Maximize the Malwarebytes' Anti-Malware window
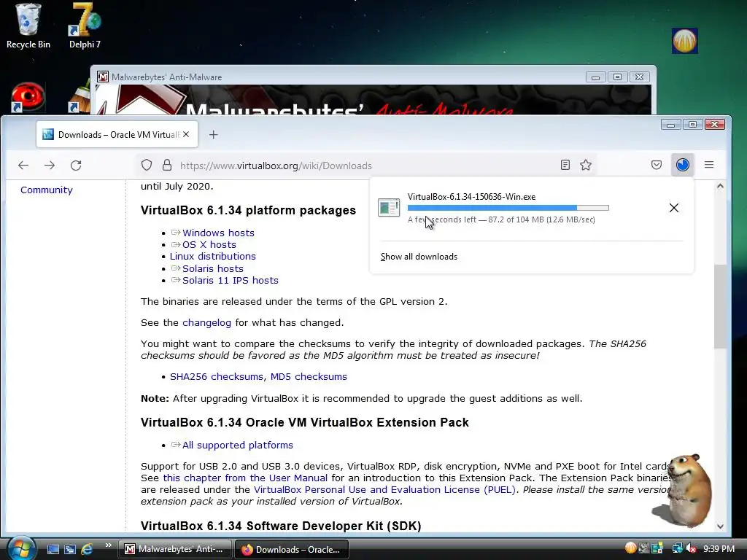747x560 pixels. 617,77
